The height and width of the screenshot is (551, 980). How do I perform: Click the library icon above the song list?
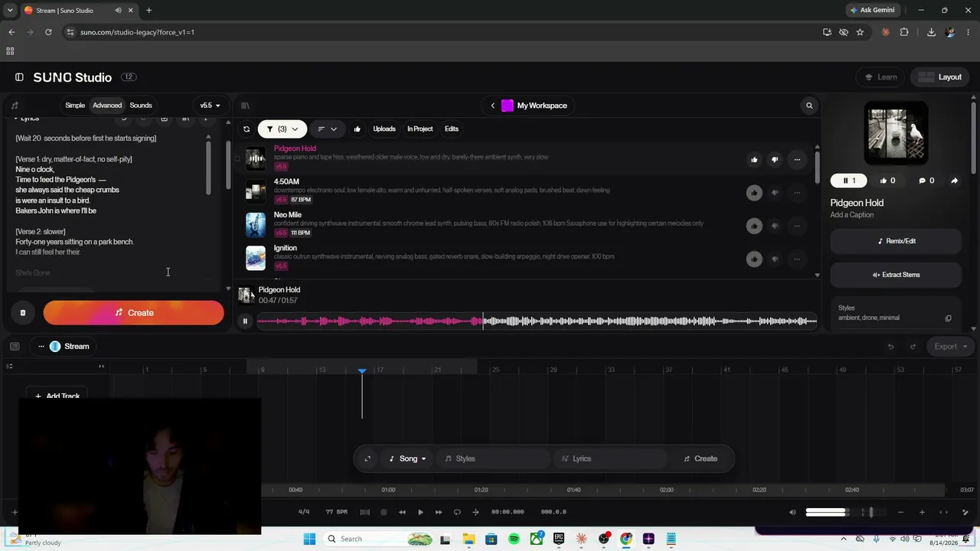point(245,106)
